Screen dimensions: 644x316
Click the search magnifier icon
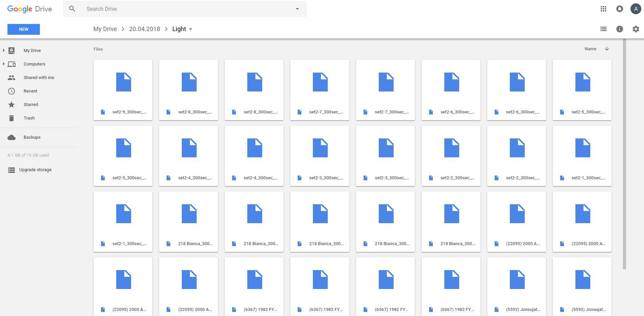[x=72, y=9]
